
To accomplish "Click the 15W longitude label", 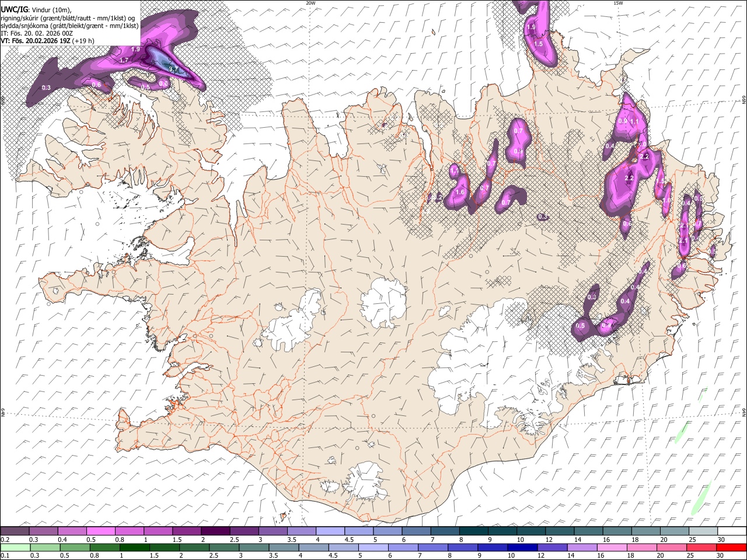I will 619,3.
